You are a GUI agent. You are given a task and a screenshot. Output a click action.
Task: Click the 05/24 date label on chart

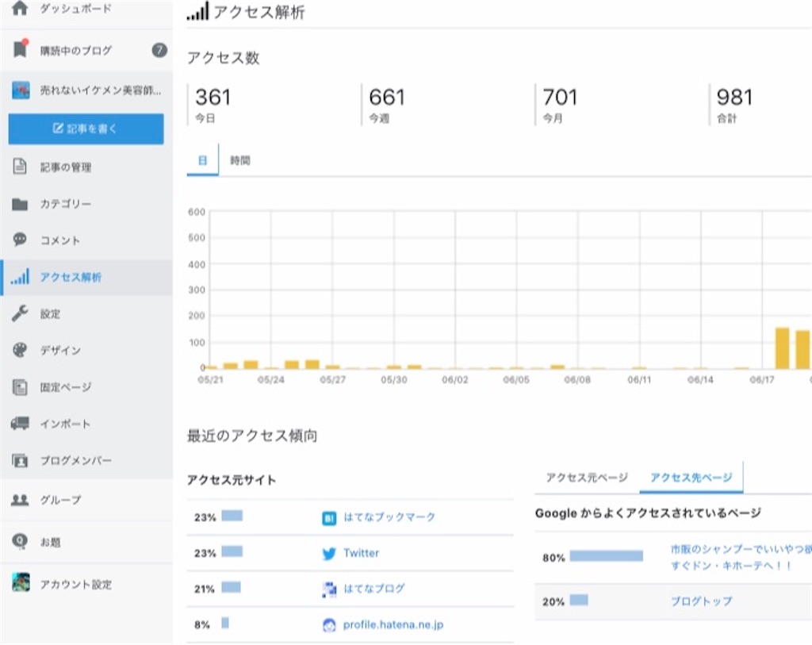pos(271,380)
